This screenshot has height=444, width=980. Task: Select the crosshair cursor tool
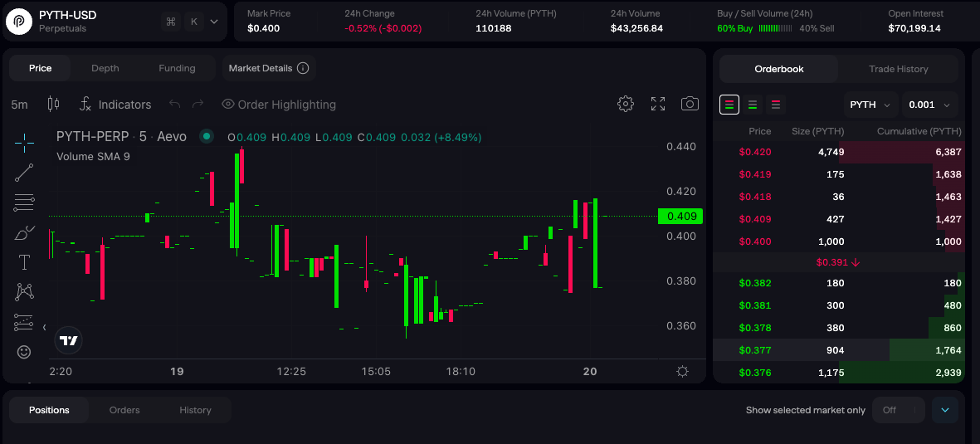click(x=24, y=143)
